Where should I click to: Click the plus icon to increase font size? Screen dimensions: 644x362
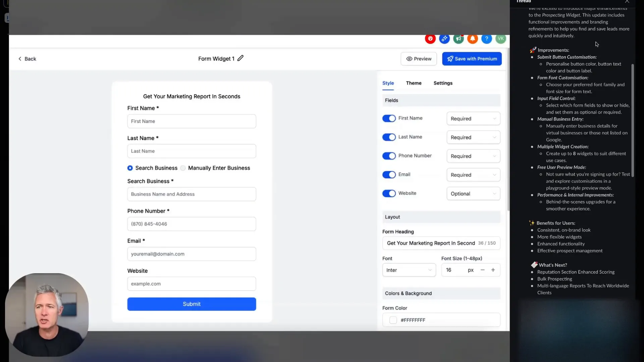click(x=493, y=270)
